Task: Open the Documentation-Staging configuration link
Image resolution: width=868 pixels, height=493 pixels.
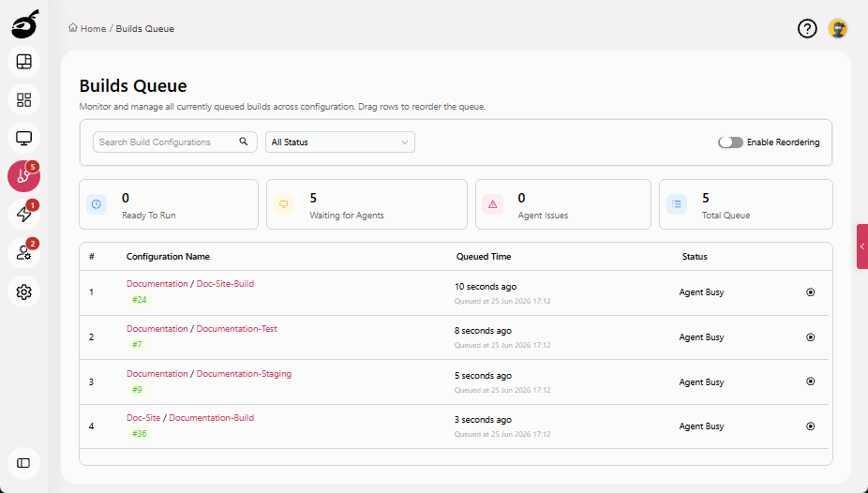Action: 244,373
